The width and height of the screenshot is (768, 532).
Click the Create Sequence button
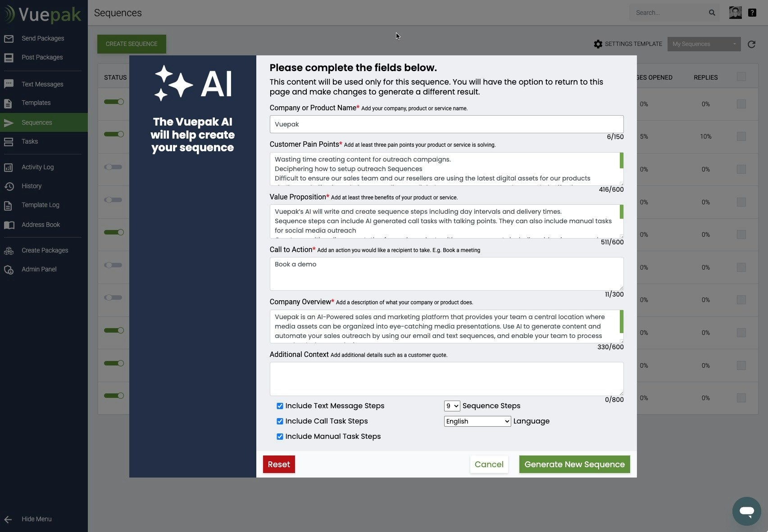(x=132, y=44)
